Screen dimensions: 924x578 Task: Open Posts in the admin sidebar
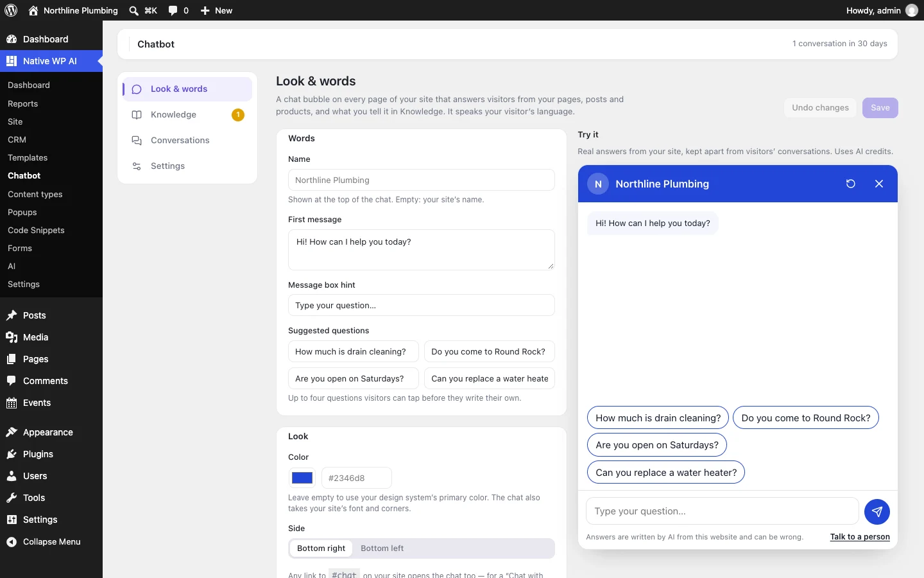tap(51, 315)
